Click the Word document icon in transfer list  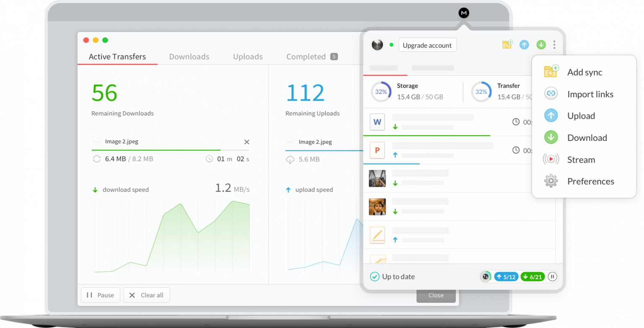click(377, 122)
